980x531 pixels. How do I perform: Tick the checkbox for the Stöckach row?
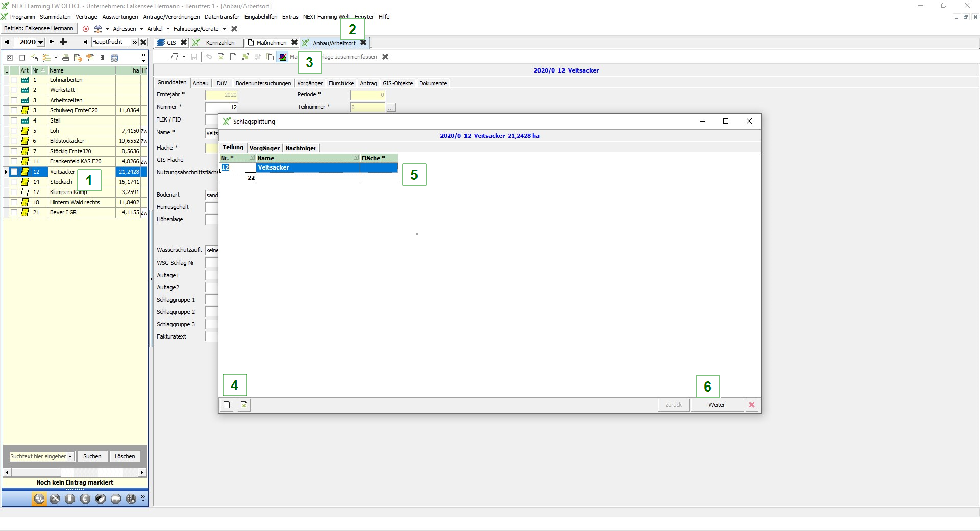(14, 182)
